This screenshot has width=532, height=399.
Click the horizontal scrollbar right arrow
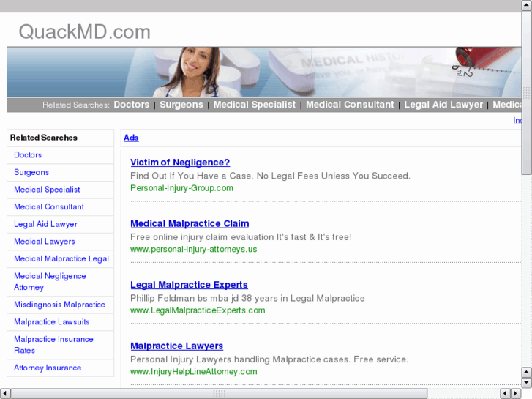tap(515, 393)
